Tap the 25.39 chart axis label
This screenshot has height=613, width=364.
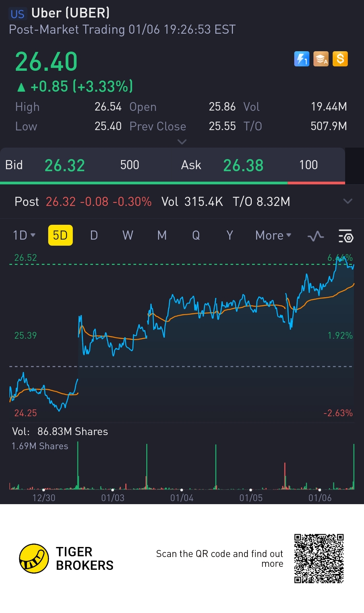click(26, 336)
